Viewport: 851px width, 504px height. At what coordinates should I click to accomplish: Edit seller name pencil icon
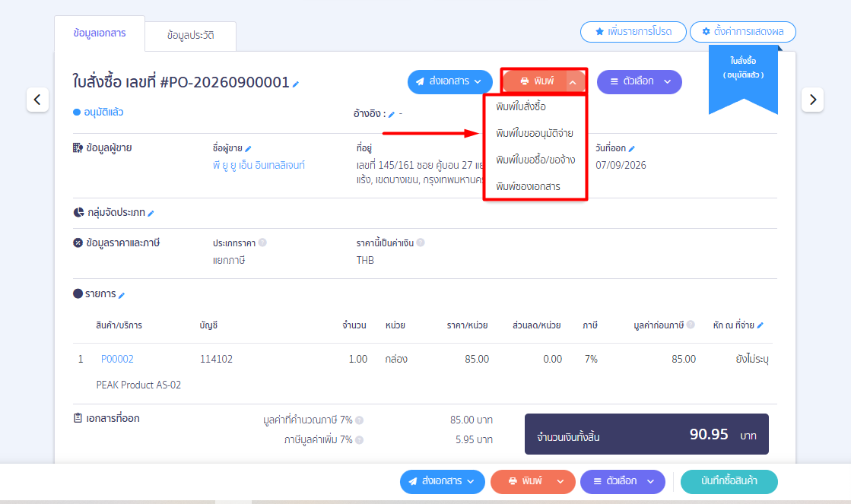(x=248, y=149)
